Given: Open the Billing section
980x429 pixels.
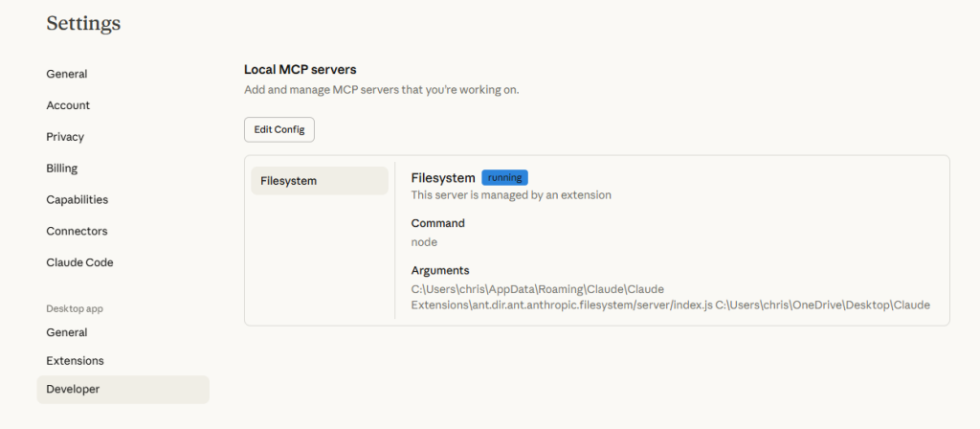Looking at the screenshot, I should [x=62, y=169].
